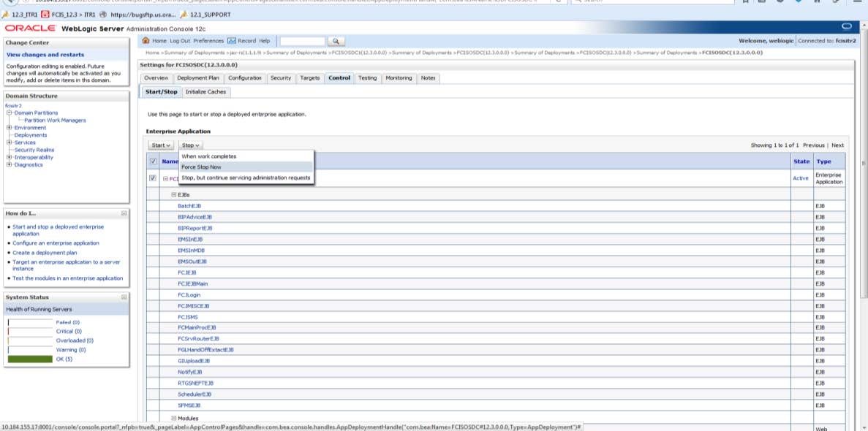Image resolution: width=868 pixels, height=431 pixels.
Task: Click the green OK (5) health bar
Action: (31, 359)
